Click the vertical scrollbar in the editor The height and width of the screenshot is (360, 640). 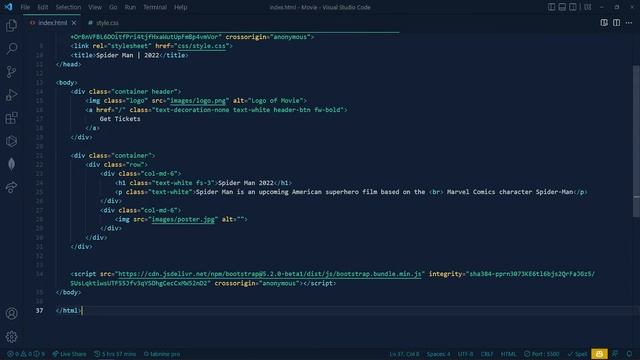point(636,142)
